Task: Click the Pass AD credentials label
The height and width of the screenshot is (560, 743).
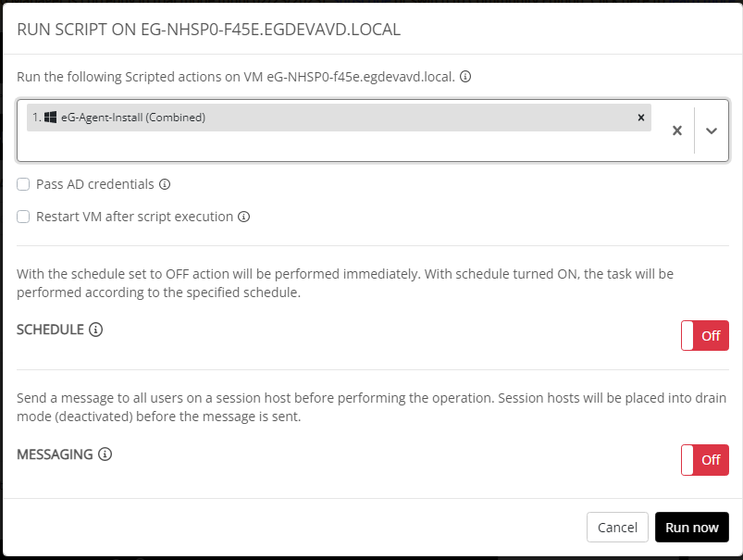Action: pos(94,184)
